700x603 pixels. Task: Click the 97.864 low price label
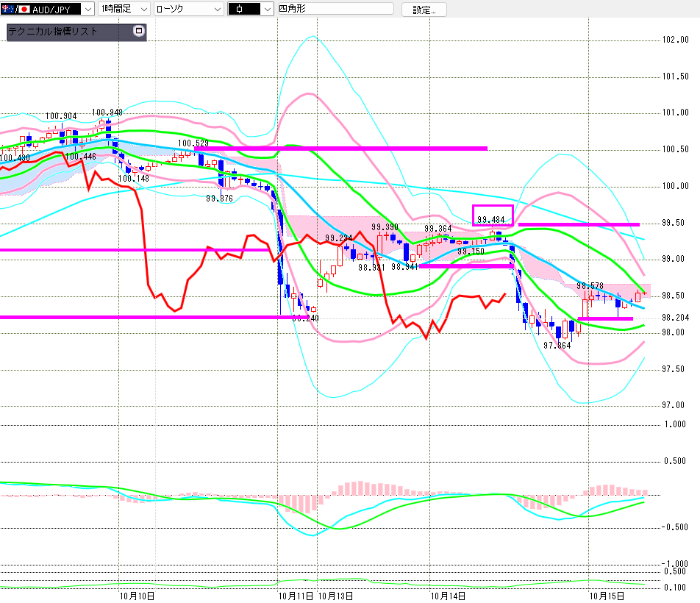coord(557,344)
